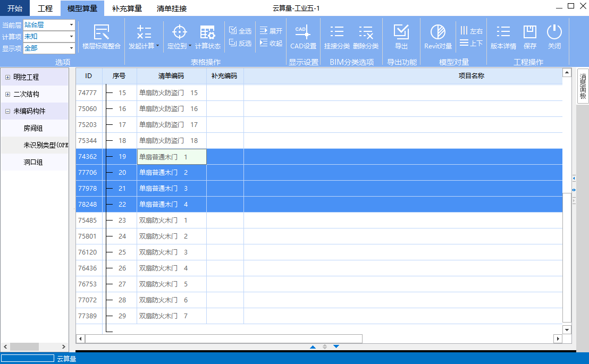Click the 楼层标高整合 icon
Image resolution: width=589 pixels, height=364 pixels.
101,33
